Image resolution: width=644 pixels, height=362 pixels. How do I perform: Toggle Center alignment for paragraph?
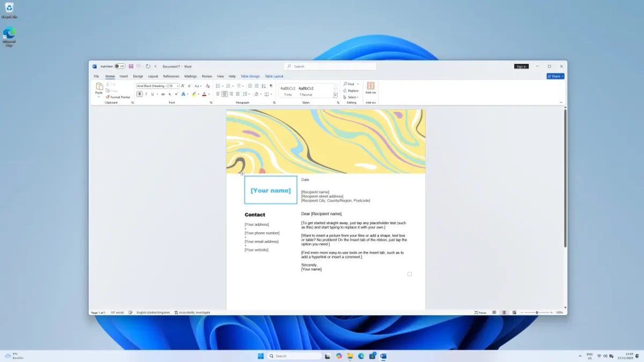click(224, 94)
